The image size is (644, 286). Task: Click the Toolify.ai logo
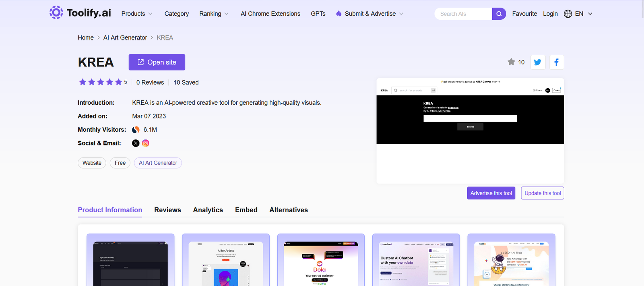(x=80, y=13)
